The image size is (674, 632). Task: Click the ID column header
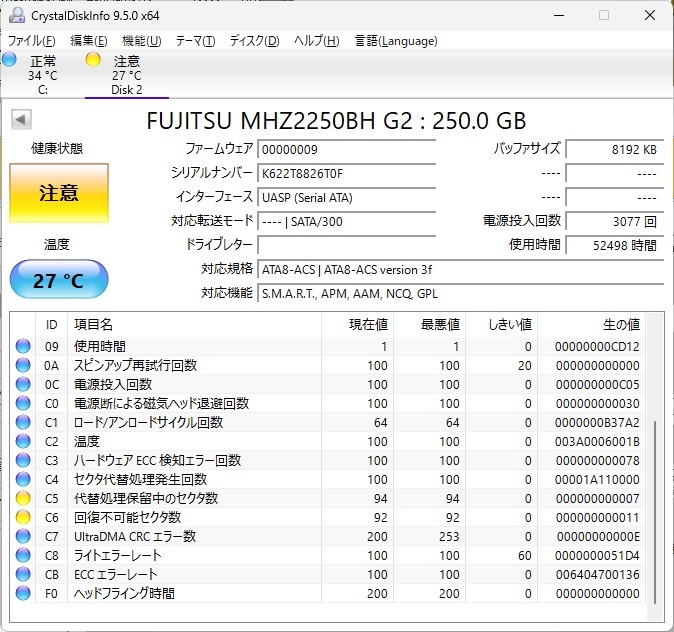tap(52, 325)
